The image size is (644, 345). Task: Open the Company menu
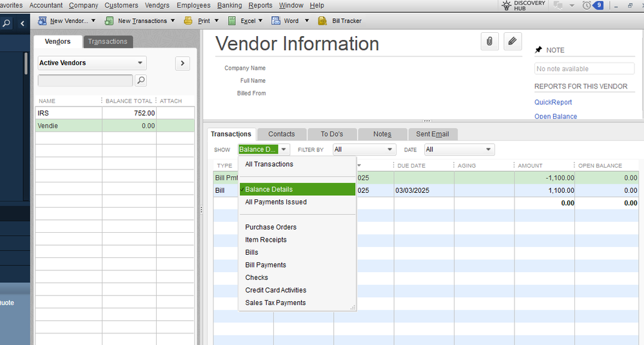tap(83, 5)
